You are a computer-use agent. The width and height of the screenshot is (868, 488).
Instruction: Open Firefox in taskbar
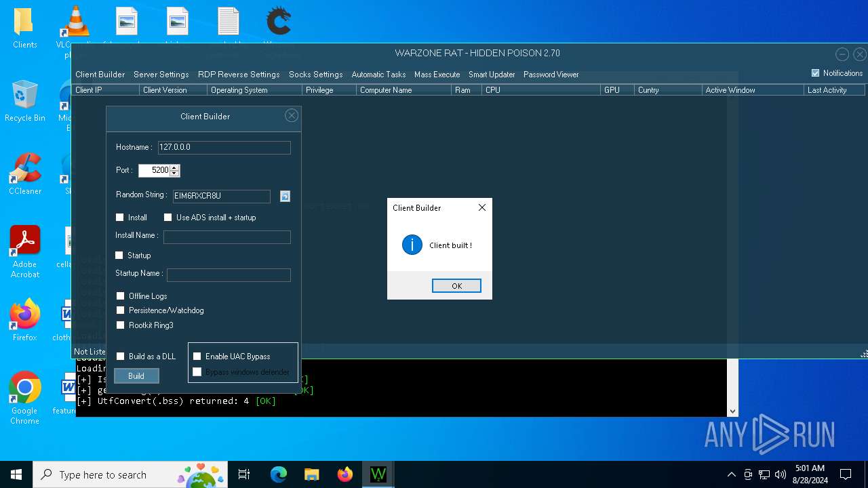tap(345, 474)
